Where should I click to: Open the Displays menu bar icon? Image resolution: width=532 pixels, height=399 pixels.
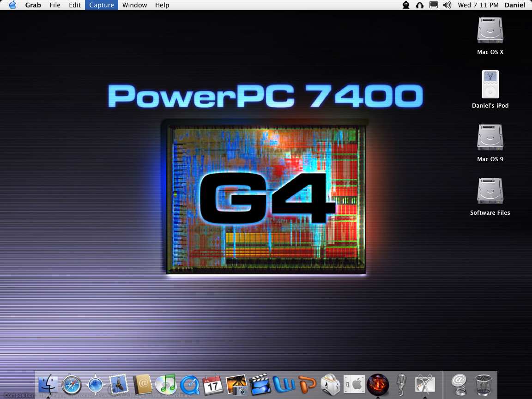(x=434, y=5)
